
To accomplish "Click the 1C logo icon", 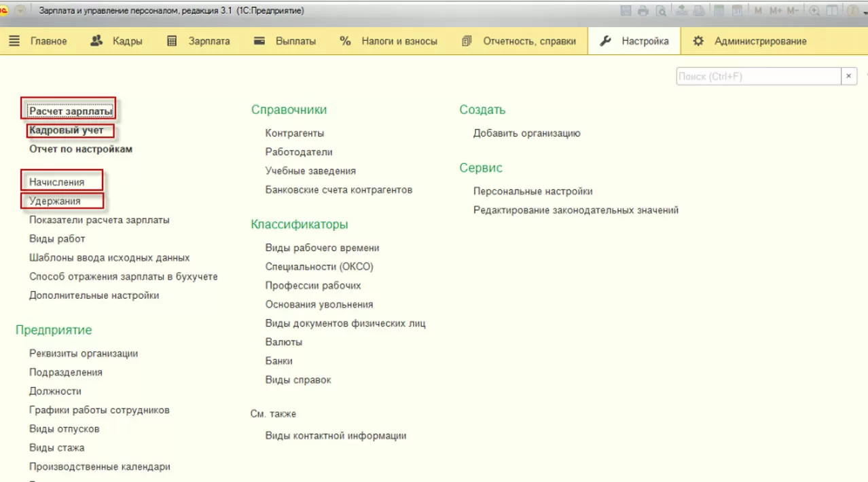I will (4, 11).
